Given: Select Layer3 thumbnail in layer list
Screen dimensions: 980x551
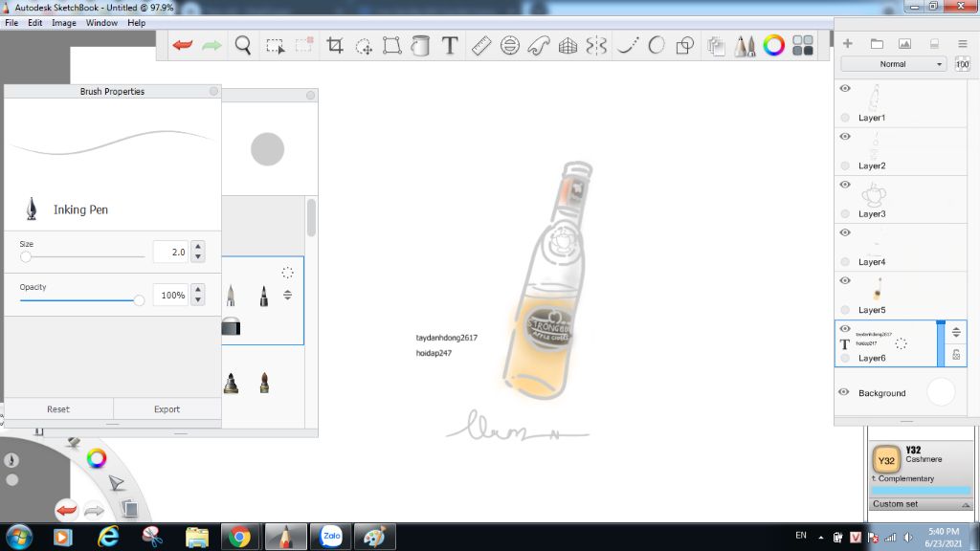Looking at the screenshot, I should coord(874,195).
